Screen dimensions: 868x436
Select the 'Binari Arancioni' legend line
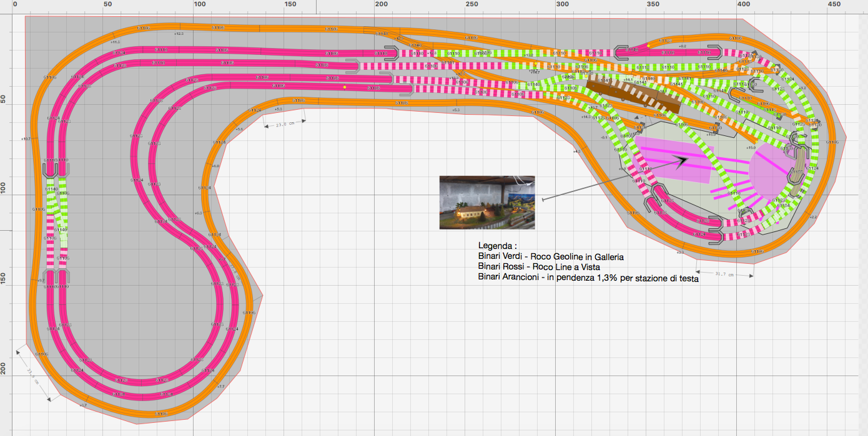click(x=588, y=278)
